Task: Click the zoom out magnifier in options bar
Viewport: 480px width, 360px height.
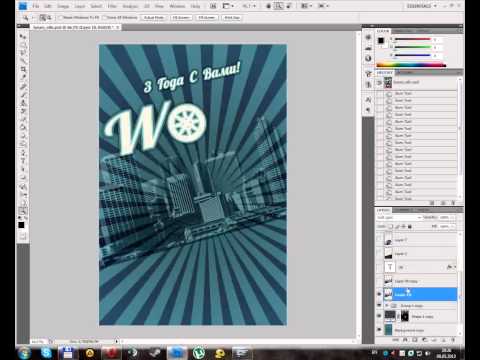Action: pyautogui.click(x=49, y=17)
